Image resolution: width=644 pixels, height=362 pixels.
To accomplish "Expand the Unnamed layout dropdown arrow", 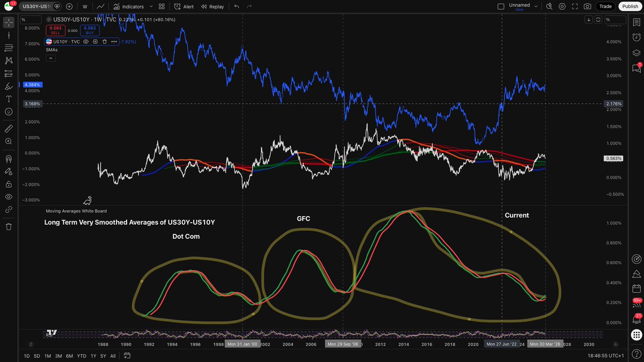I will (536, 6).
